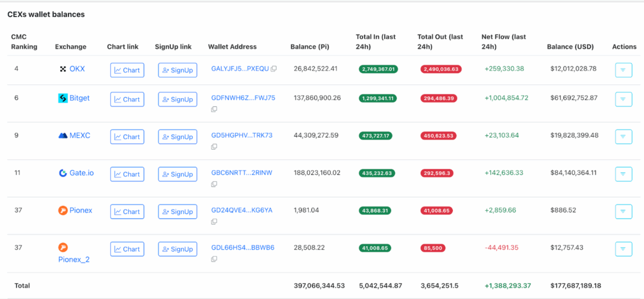
Task: Click the negative net flow -44,491.35
Action: [x=501, y=247]
